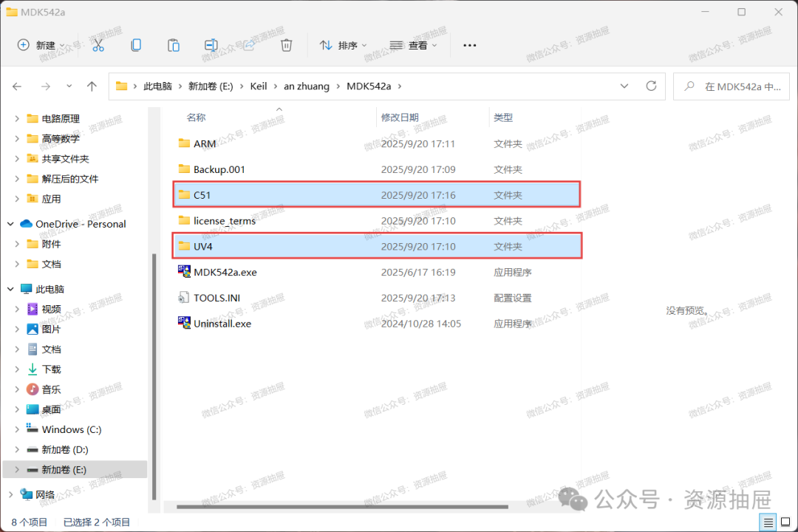The image size is (798, 532).
Task: Open the 查看 (View) dropdown
Action: point(413,45)
